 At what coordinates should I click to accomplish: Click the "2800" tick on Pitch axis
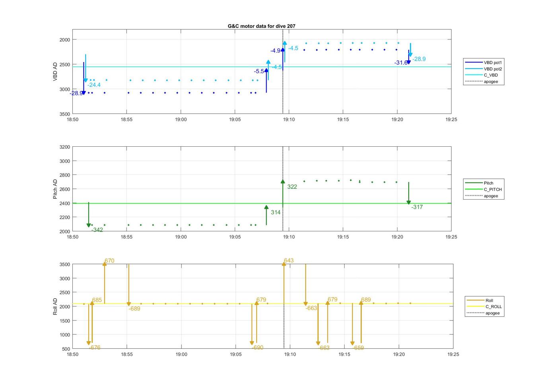[x=64, y=175]
